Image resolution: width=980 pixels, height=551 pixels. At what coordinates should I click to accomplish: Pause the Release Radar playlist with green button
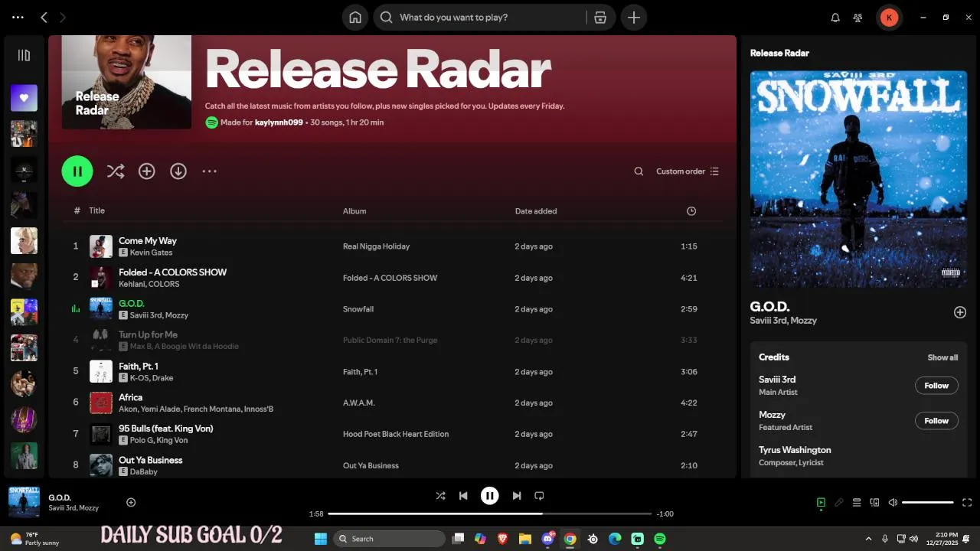[77, 171]
